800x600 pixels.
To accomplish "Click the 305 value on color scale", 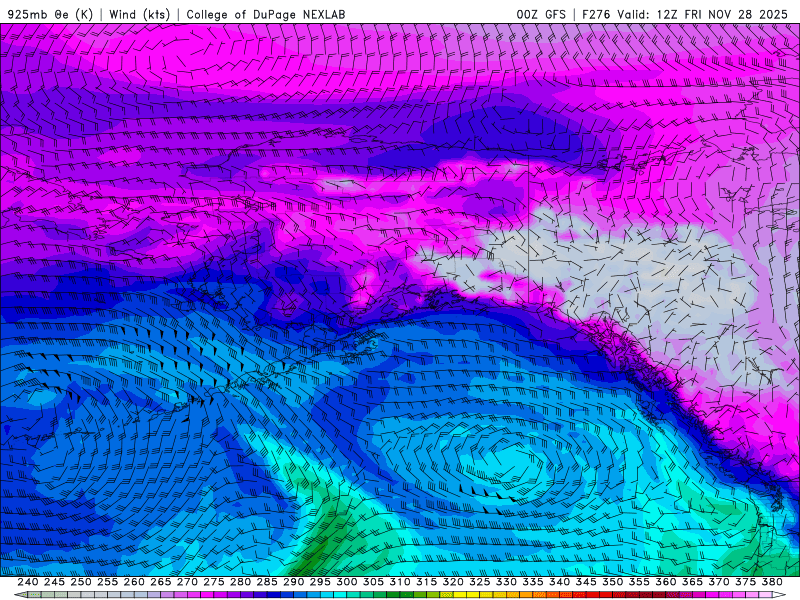I will coord(373,582).
